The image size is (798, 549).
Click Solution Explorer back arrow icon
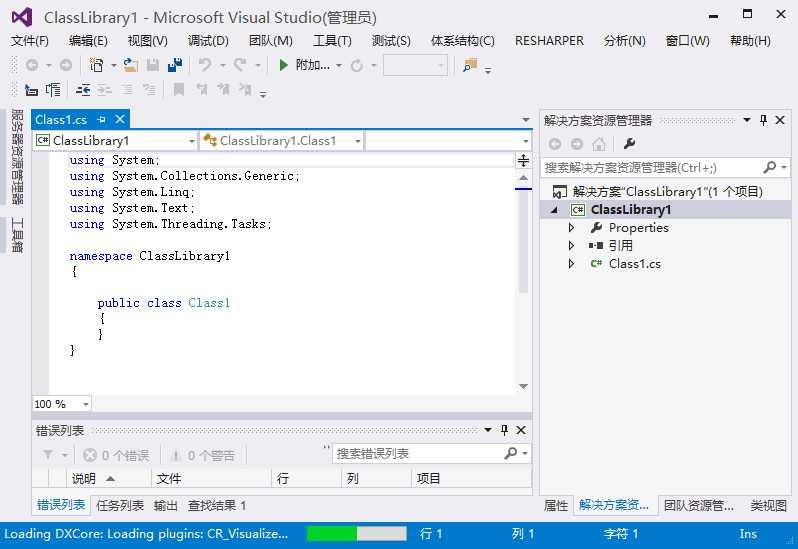555,144
